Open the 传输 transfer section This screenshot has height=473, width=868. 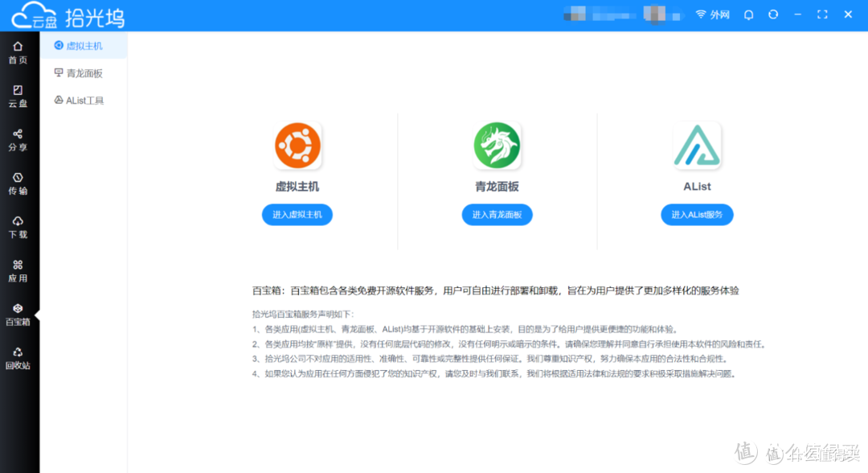pyautogui.click(x=18, y=184)
